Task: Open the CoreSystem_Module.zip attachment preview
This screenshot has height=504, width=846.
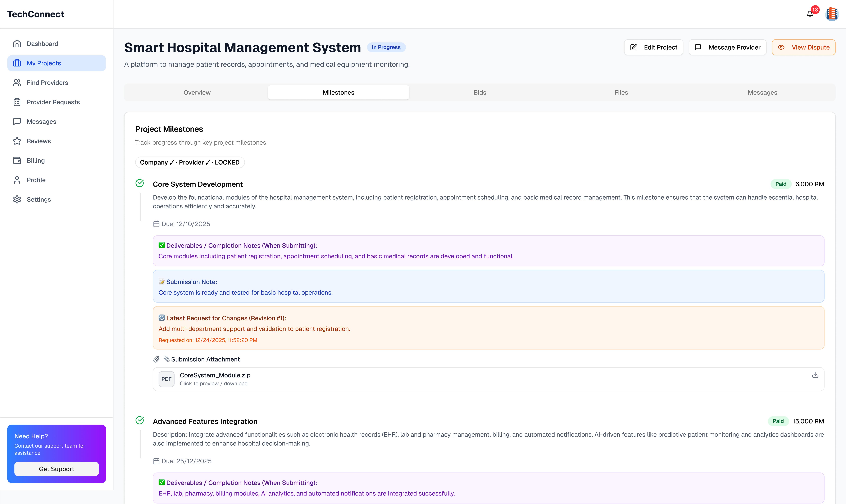Action: coord(215,379)
